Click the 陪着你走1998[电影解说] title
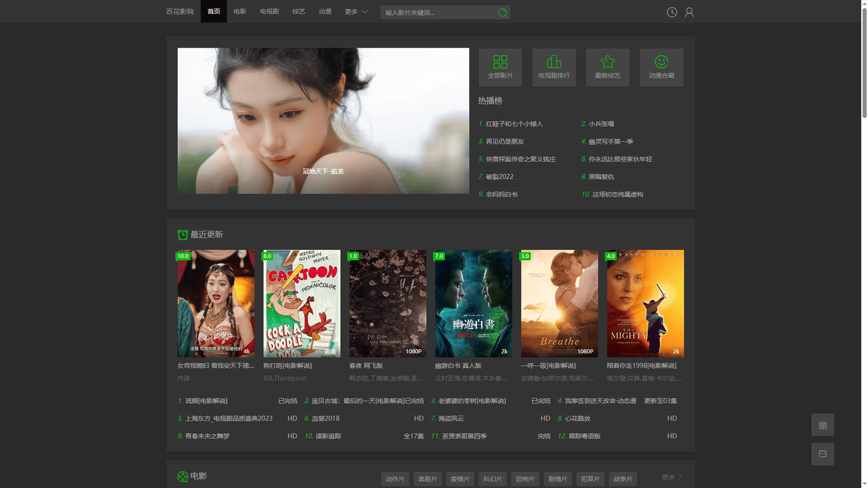Viewport: 868px width, 488px height. click(x=641, y=366)
